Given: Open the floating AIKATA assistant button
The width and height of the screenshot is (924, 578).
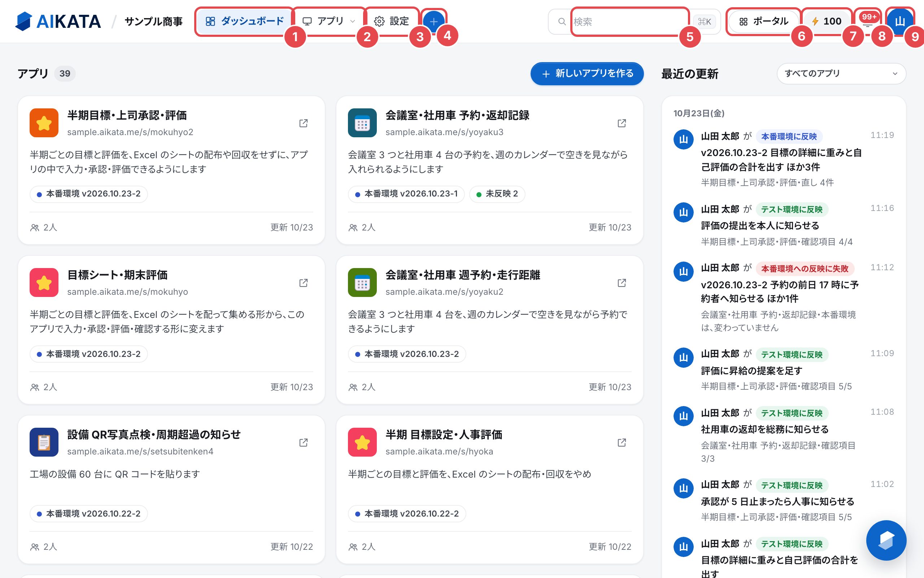Looking at the screenshot, I should (x=886, y=540).
